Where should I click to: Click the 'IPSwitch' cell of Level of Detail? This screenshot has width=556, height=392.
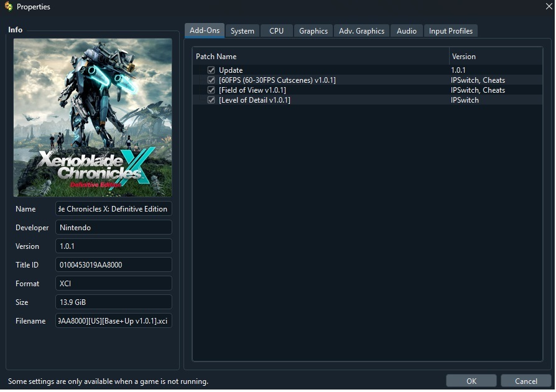465,100
